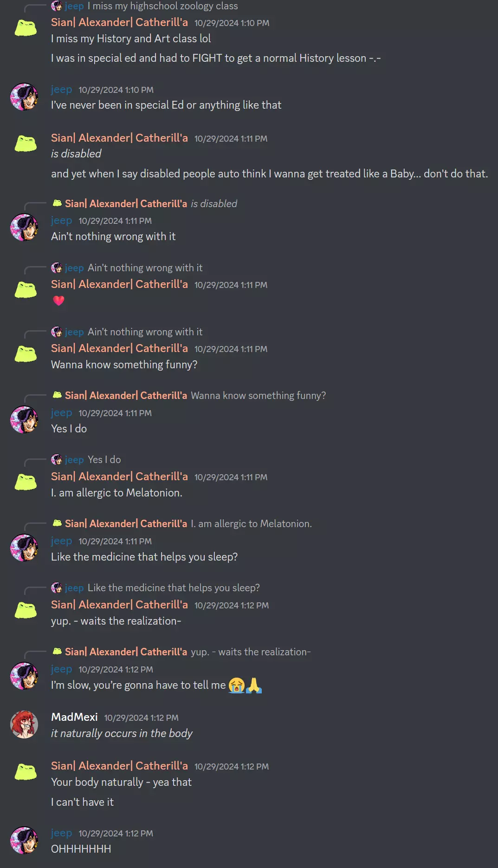Click the crying face emoji
The height and width of the screenshot is (868, 498).
[236, 685]
